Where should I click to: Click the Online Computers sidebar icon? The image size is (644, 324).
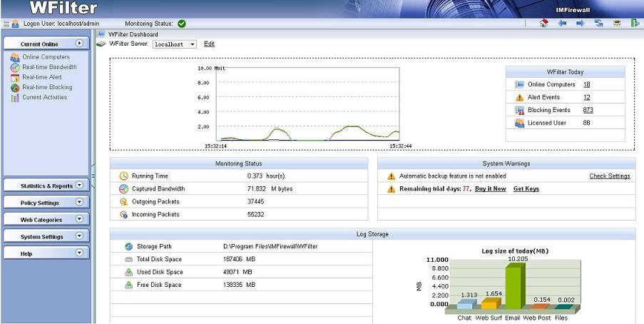(15, 57)
